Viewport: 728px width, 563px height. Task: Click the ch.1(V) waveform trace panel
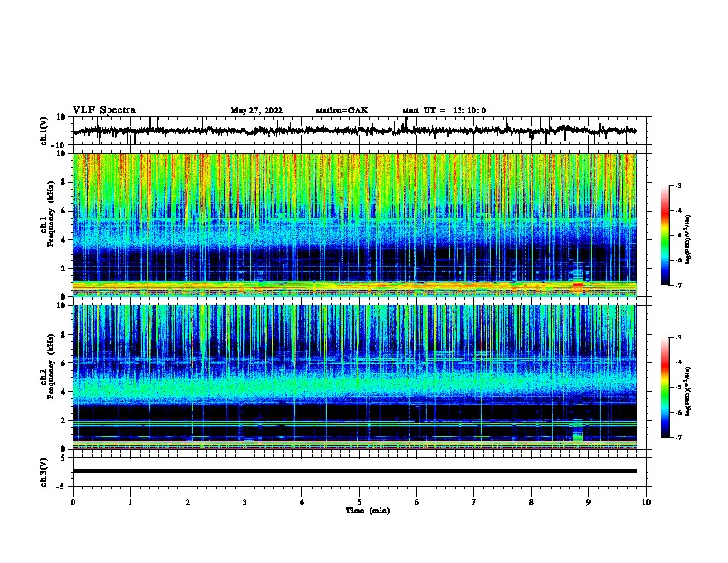pyautogui.click(x=359, y=131)
